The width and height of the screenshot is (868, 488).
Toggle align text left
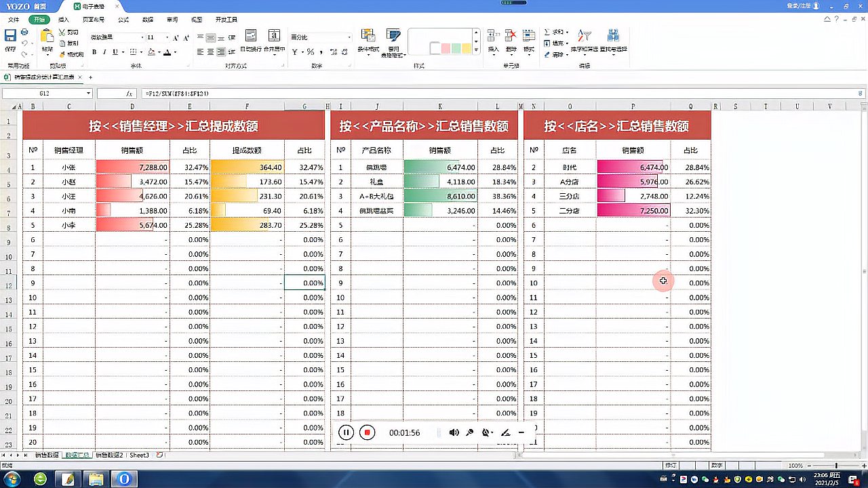(x=201, y=52)
